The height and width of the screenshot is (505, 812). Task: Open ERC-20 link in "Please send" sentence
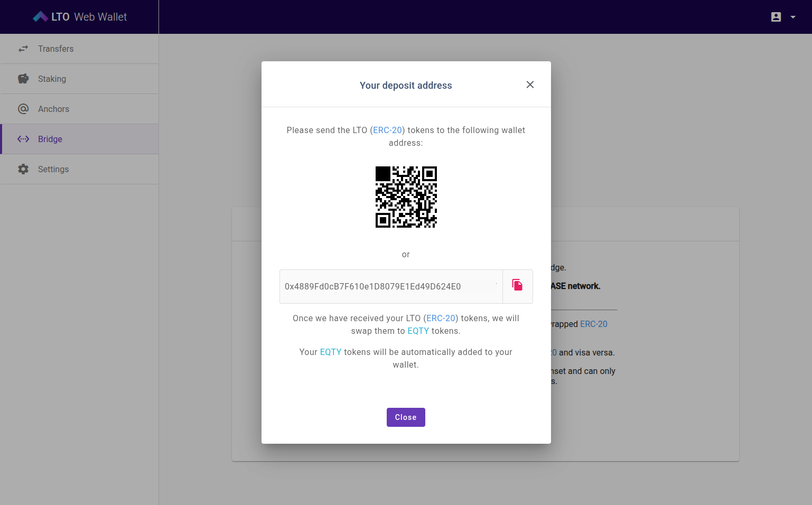tap(387, 130)
